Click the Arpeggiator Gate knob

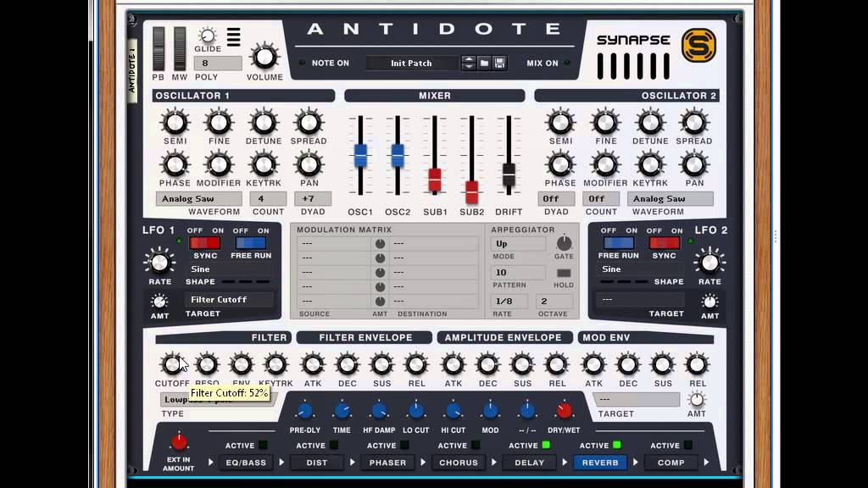tap(564, 243)
